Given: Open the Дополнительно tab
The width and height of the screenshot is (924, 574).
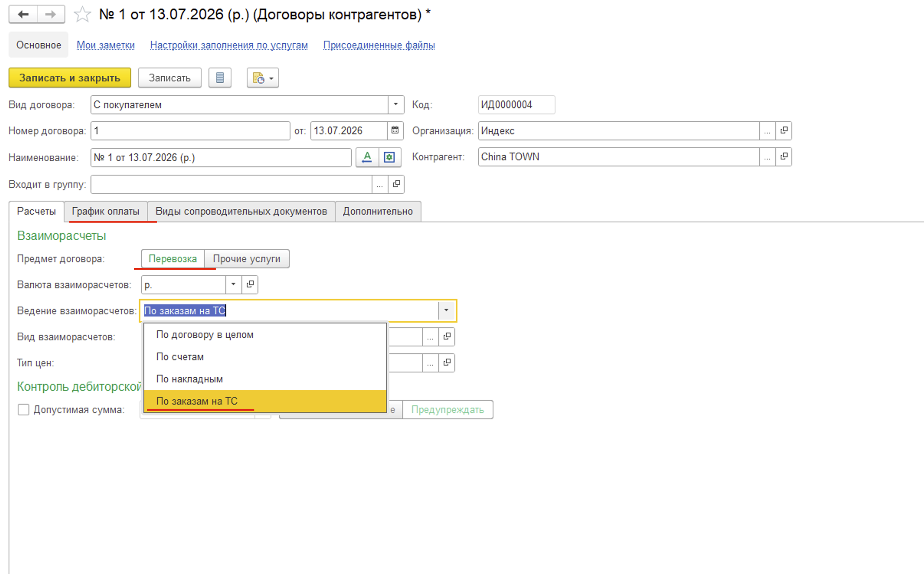Looking at the screenshot, I should click(378, 212).
